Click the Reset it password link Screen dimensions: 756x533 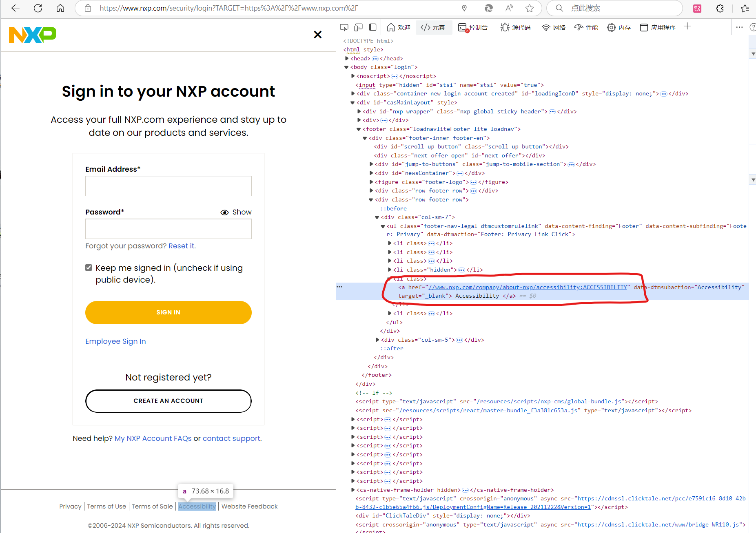182,246
